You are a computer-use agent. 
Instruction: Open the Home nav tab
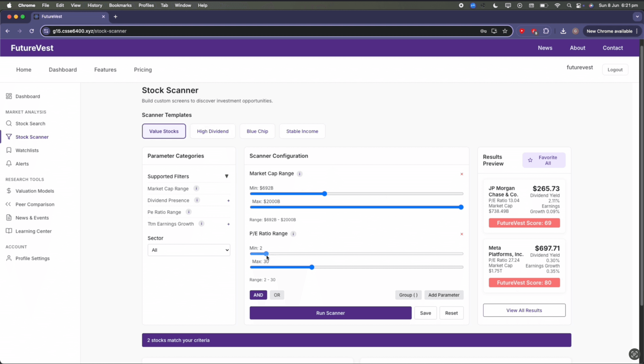pyautogui.click(x=24, y=70)
